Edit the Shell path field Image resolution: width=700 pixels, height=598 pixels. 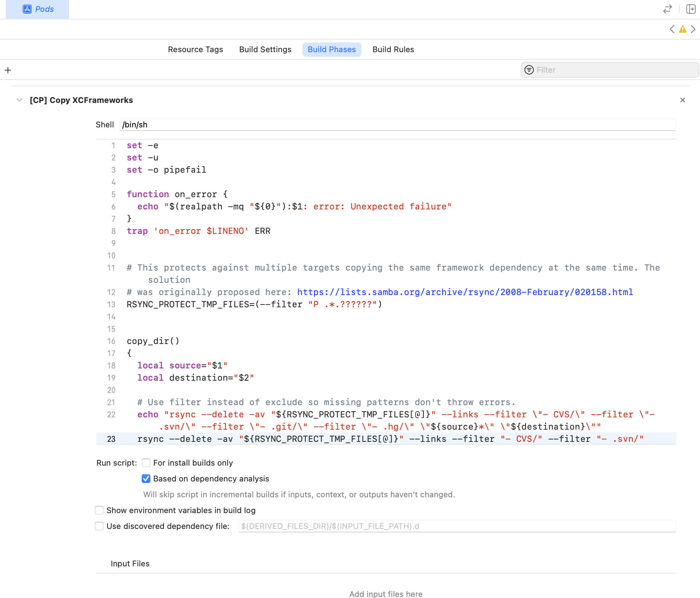tap(397, 124)
